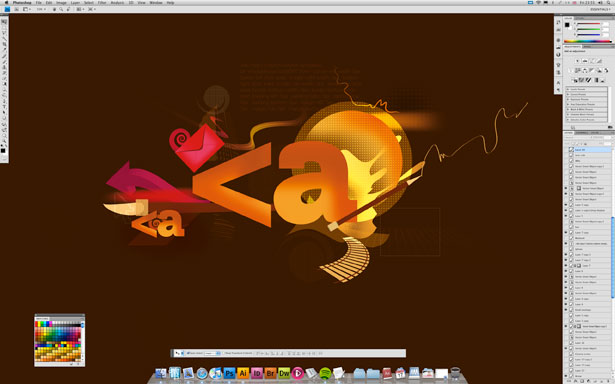Toggle Show Transform Controls checkbox
Screen dimensions: 615x384
coord(223,353)
